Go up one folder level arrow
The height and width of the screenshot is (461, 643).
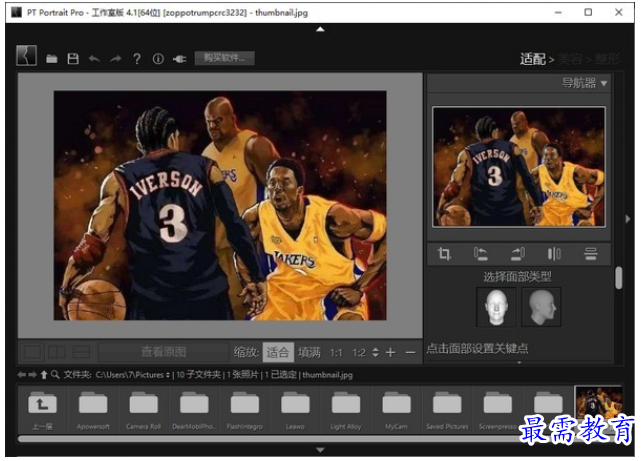click(44, 374)
